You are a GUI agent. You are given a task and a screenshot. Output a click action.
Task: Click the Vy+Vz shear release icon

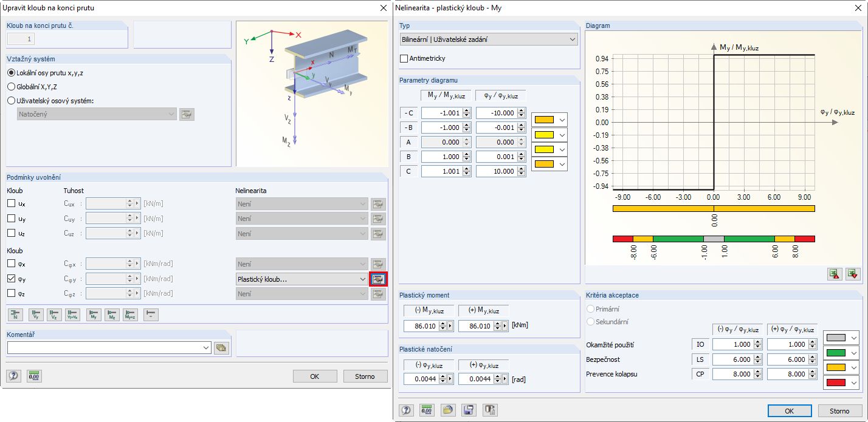pyautogui.click(x=72, y=315)
